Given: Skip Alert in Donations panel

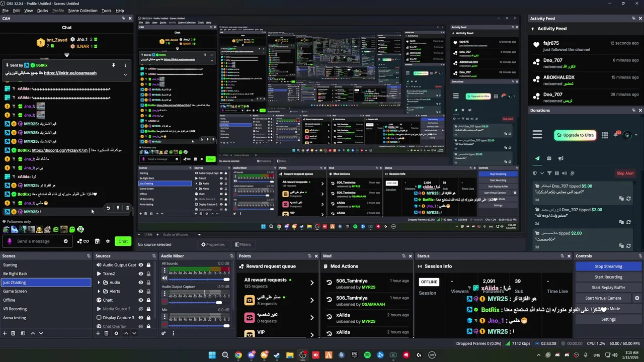Looking at the screenshot, I should 625,173.
